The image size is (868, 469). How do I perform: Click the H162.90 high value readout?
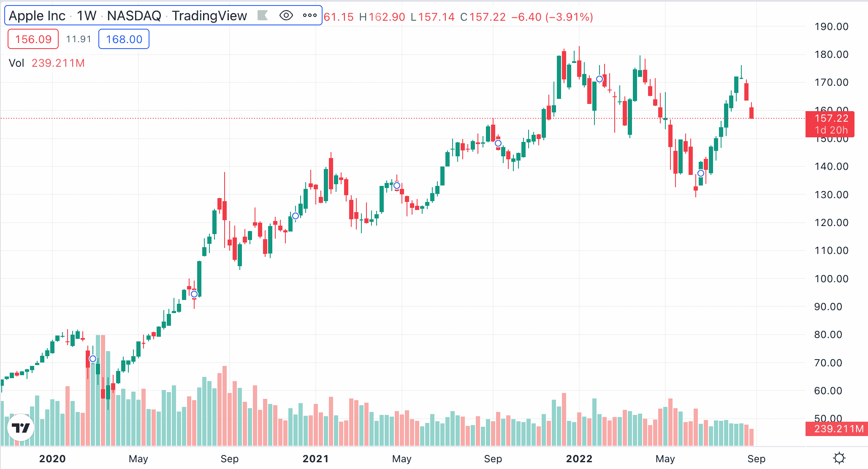(382, 17)
